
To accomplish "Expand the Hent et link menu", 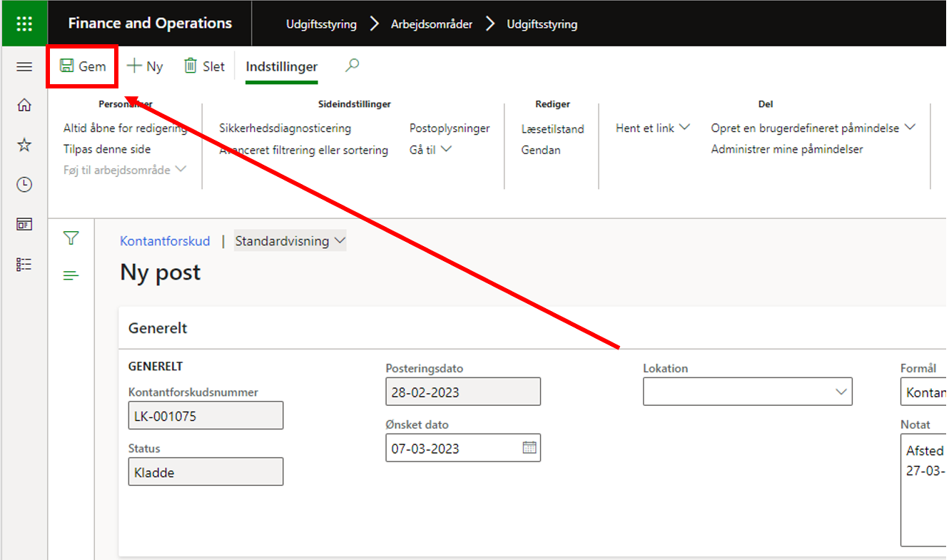I will pyautogui.click(x=653, y=128).
